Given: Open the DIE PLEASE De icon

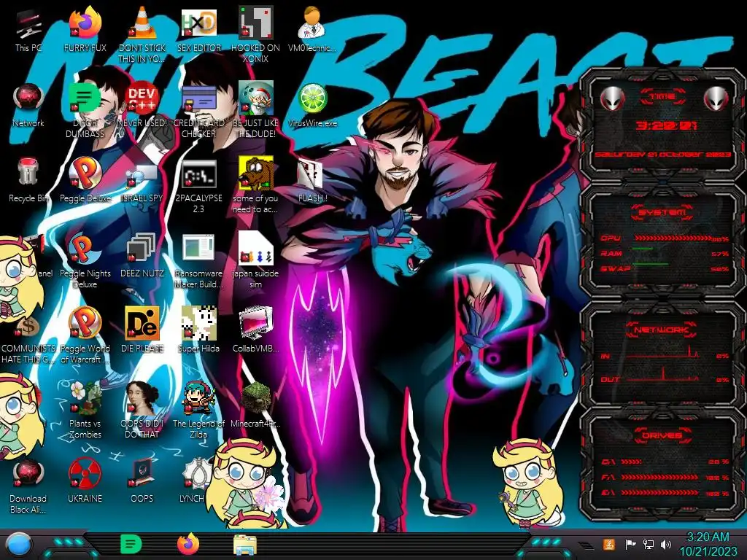Looking at the screenshot, I should [142, 330].
